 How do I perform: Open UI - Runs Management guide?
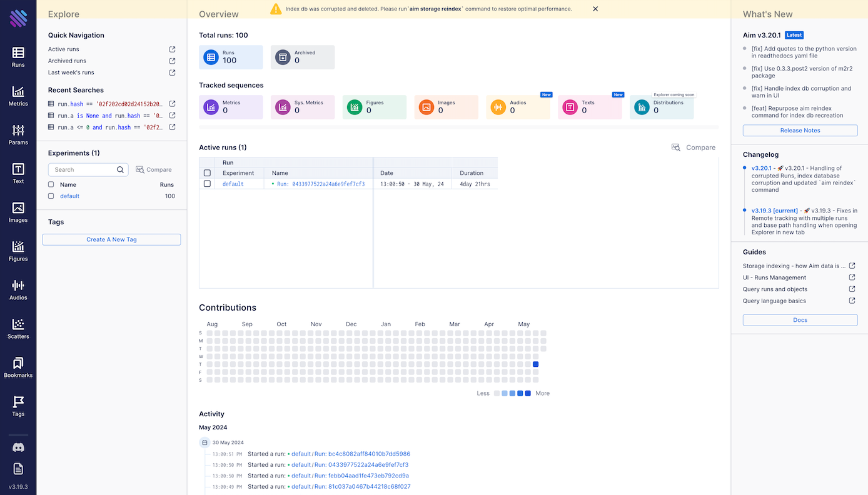point(775,277)
